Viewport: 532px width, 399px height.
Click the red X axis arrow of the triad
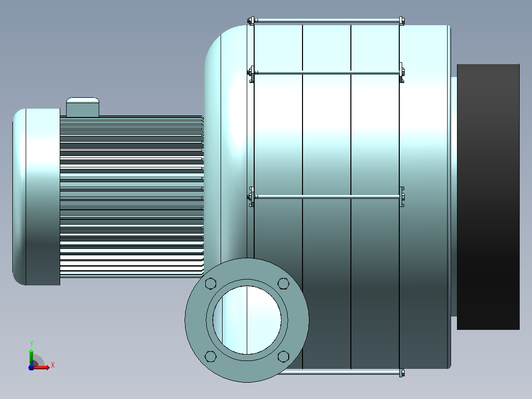pyautogui.click(x=41, y=367)
